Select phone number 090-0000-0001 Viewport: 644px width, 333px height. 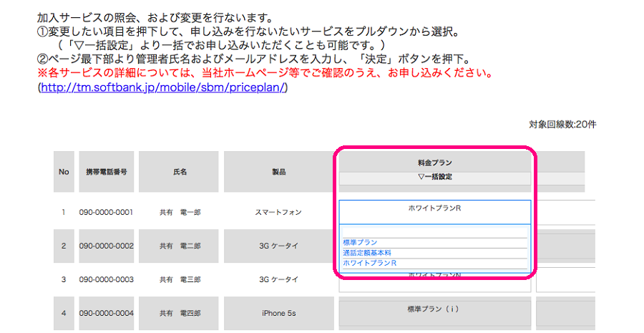point(107,213)
